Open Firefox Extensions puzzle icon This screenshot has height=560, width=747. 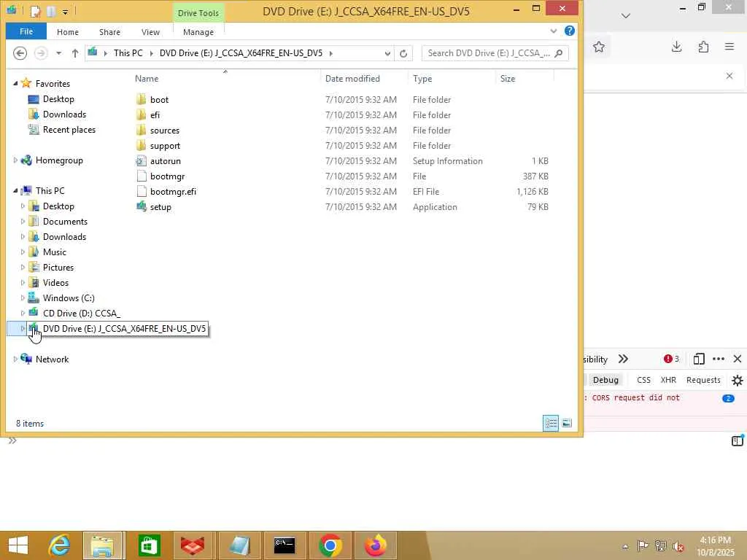tap(703, 47)
